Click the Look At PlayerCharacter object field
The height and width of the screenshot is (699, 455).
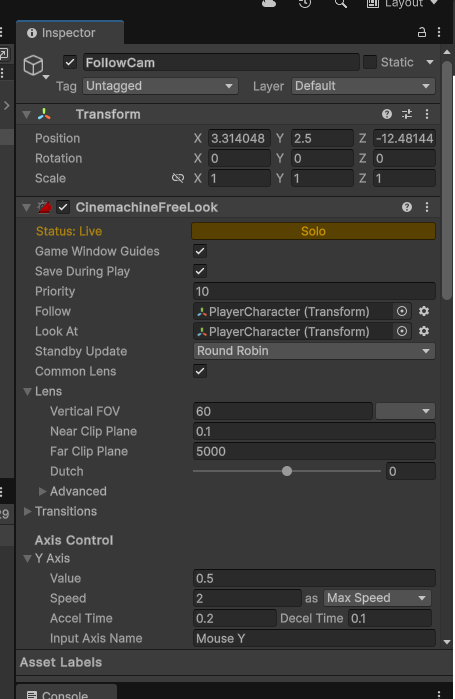294,331
